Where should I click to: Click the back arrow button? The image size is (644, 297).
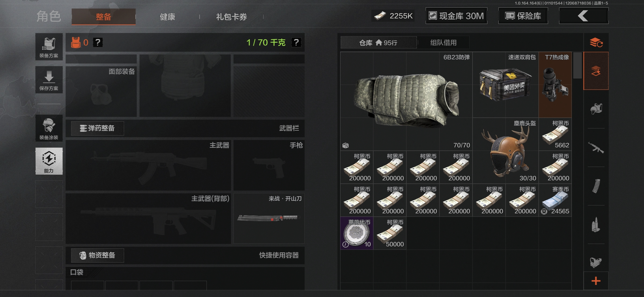coord(583,16)
